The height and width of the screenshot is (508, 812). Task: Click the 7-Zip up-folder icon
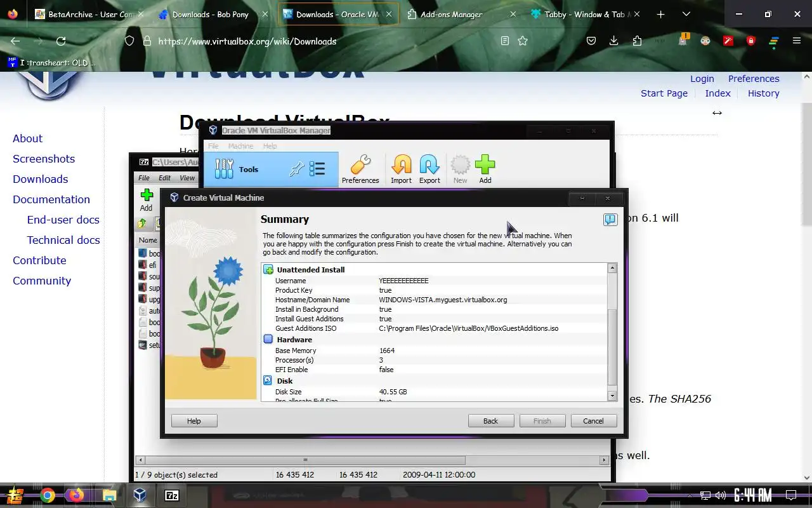click(x=142, y=224)
